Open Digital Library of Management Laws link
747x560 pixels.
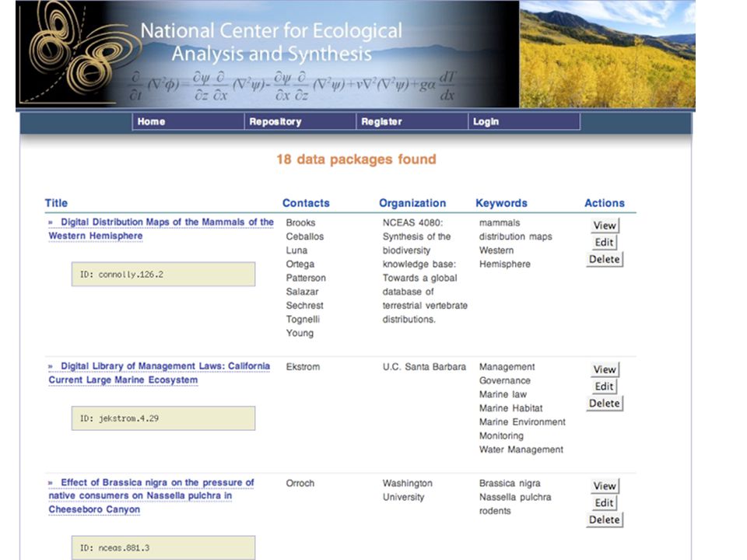(159, 373)
